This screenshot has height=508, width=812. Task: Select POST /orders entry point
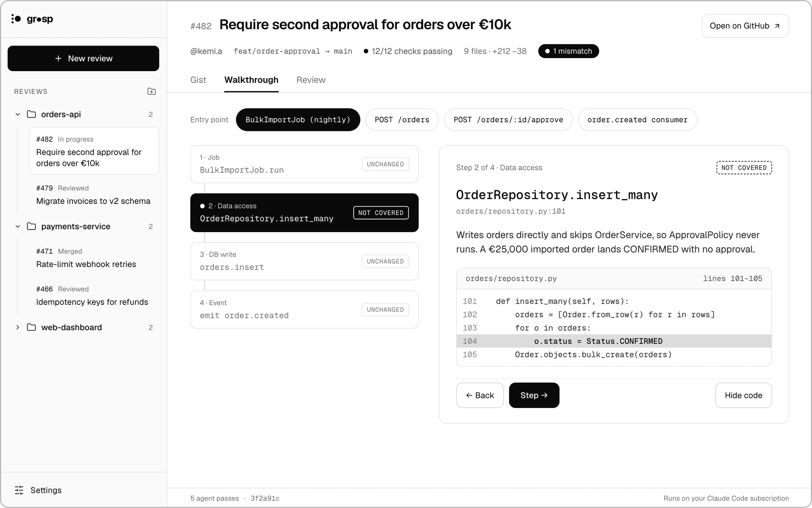coord(402,120)
